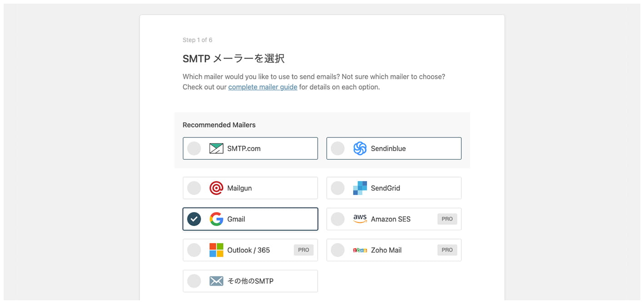
Task: Click the Google G logo for Gmail
Action: tap(216, 219)
